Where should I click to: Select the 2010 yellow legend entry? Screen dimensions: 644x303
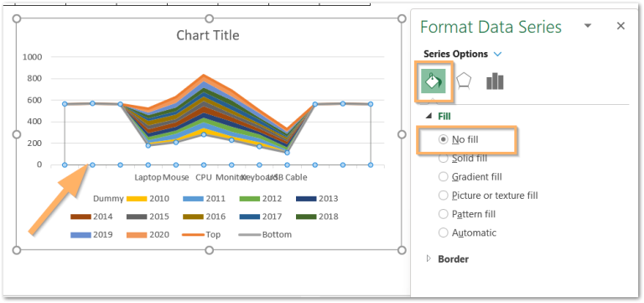tap(148, 199)
